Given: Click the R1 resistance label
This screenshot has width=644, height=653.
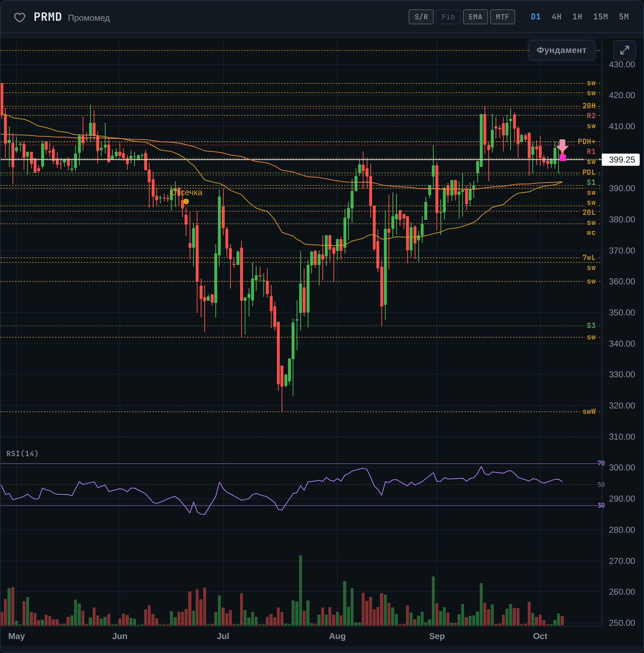Looking at the screenshot, I should coord(591,151).
